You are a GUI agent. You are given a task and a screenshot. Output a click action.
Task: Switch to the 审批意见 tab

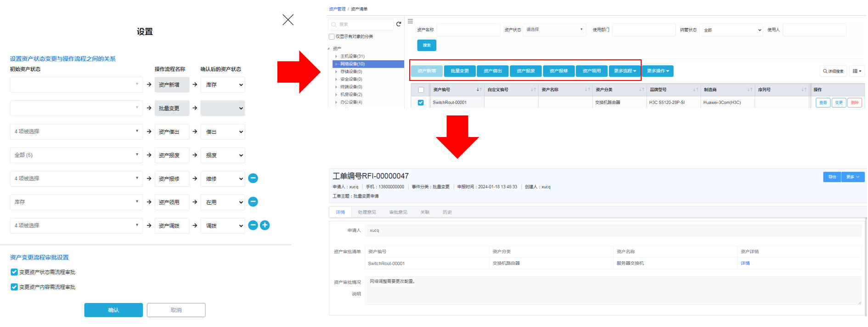click(398, 212)
